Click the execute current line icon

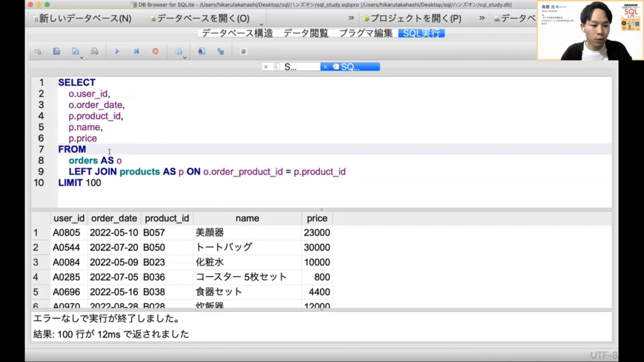(x=136, y=52)
